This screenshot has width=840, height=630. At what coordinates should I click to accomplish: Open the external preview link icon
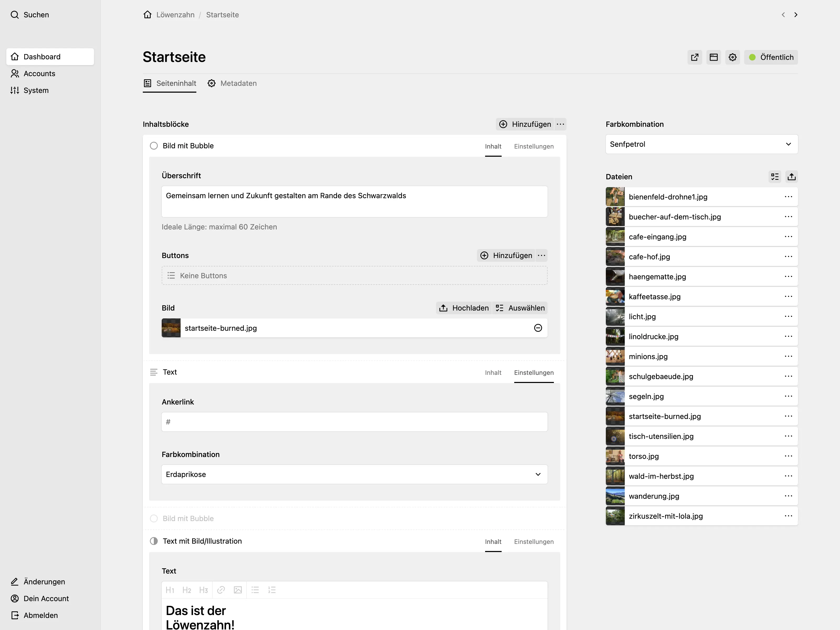tap(695, 57)
